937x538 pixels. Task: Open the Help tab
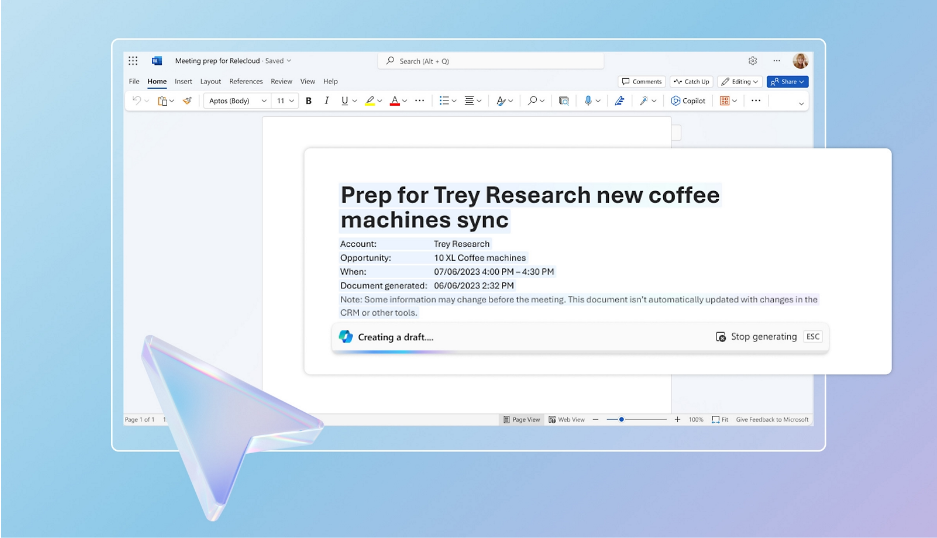pos(330,81)
